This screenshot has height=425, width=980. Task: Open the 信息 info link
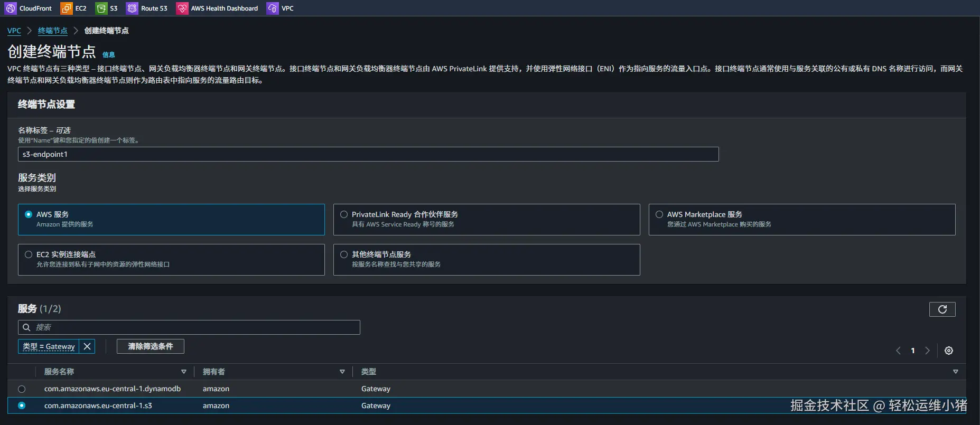point(108,54)
